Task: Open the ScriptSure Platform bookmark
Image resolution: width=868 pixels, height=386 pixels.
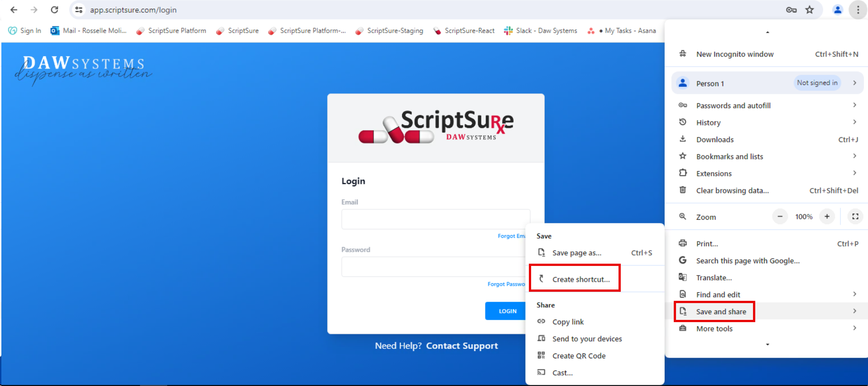Action: tap(171, 30)
